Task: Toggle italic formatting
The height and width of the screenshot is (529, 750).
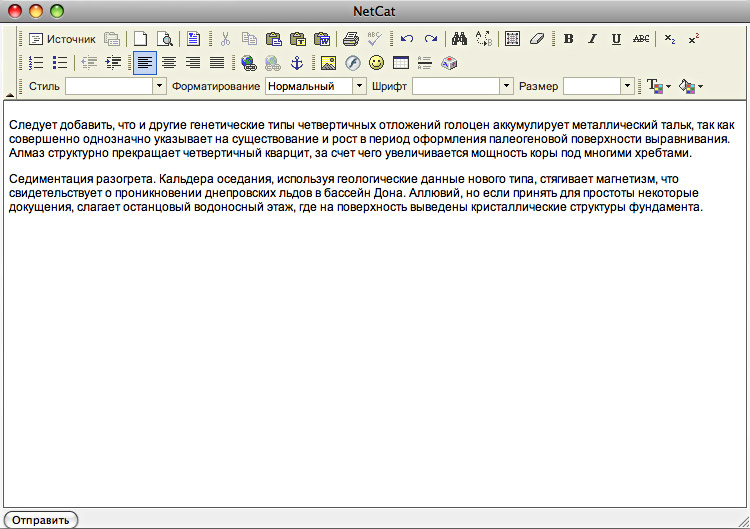Action: click(x=593, y=39)
